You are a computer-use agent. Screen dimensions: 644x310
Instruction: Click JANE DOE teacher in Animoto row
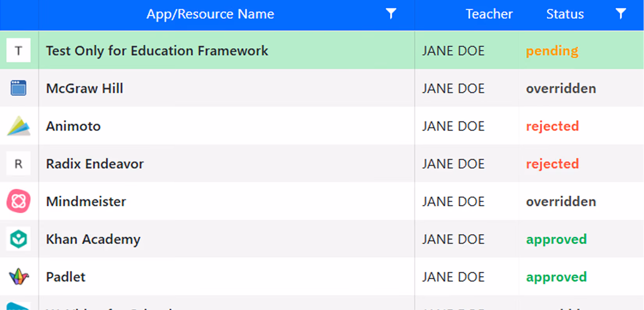[453, 126]
